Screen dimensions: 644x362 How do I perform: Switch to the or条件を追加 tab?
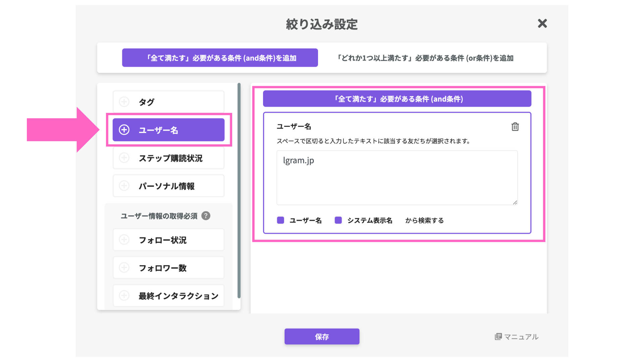[425, 58]
